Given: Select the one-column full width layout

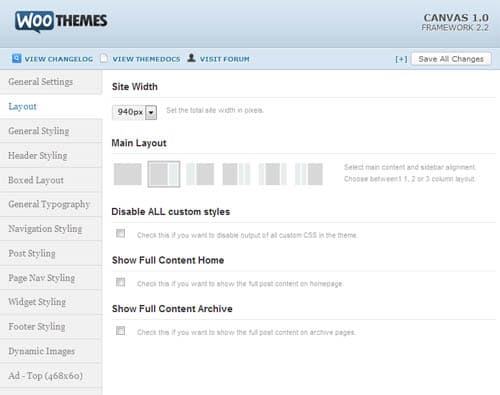Looking at the screenshot, I should tap(128, 174).
